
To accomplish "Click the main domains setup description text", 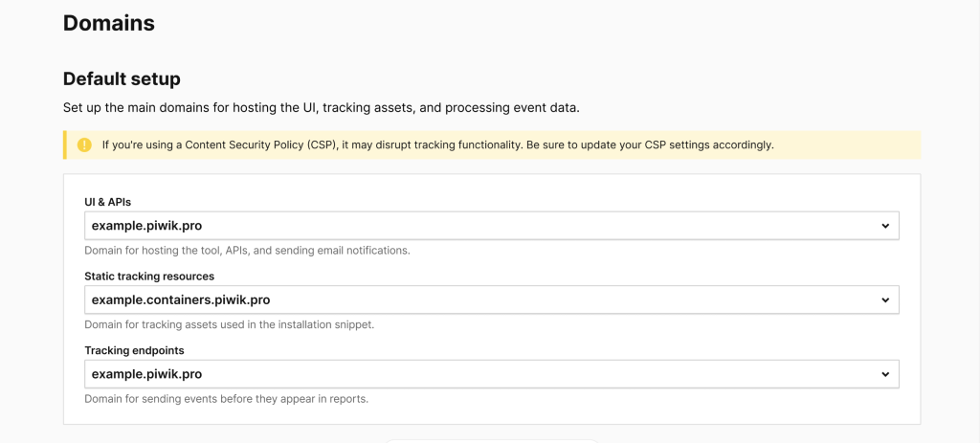I will [x=322, y=107].
